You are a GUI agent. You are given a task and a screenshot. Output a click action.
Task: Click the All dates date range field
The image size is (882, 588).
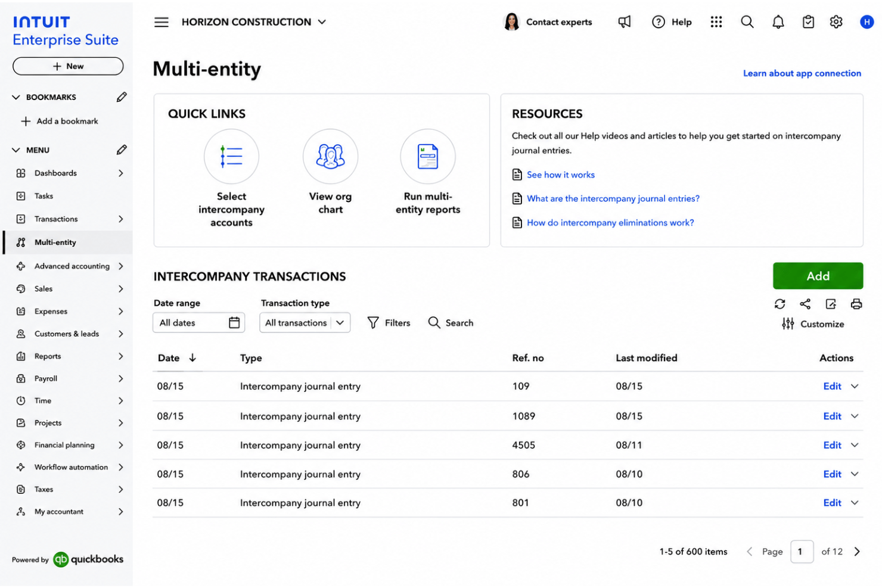(x=199, y=323)
